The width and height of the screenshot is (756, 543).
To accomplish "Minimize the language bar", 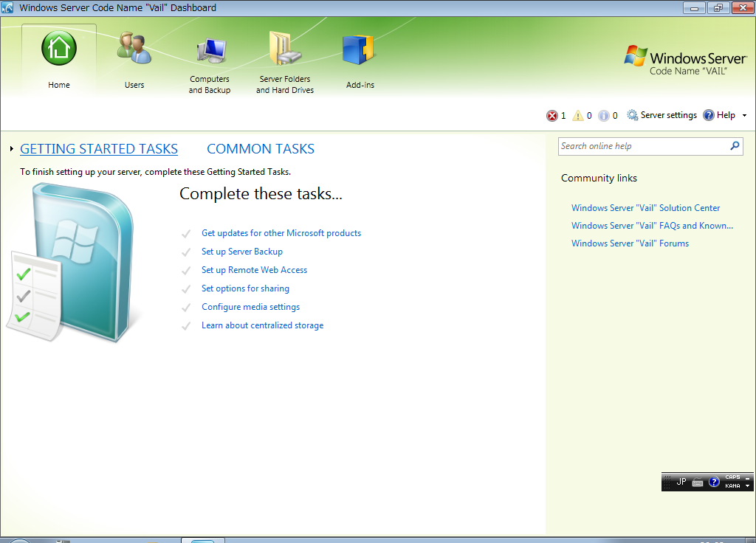I will tap(747, 478).
